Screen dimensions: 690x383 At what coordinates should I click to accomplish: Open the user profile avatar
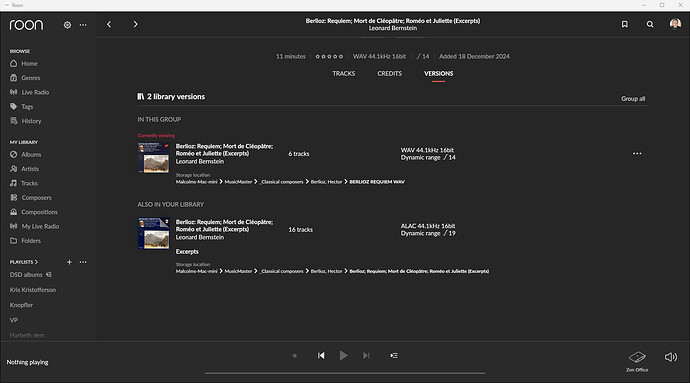(675, 24)
